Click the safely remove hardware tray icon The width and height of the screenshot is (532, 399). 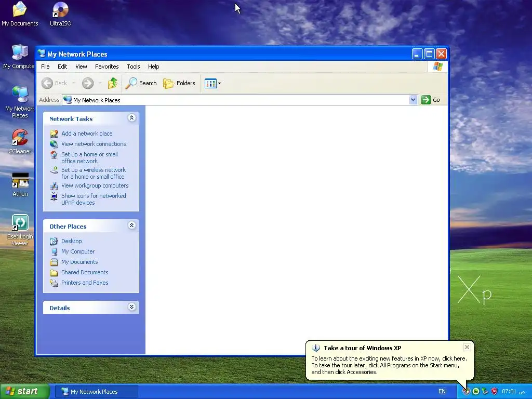[485, 392]
